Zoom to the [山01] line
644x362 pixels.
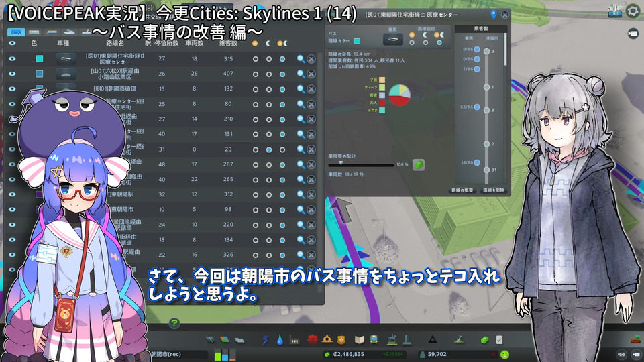click(301, 74)
